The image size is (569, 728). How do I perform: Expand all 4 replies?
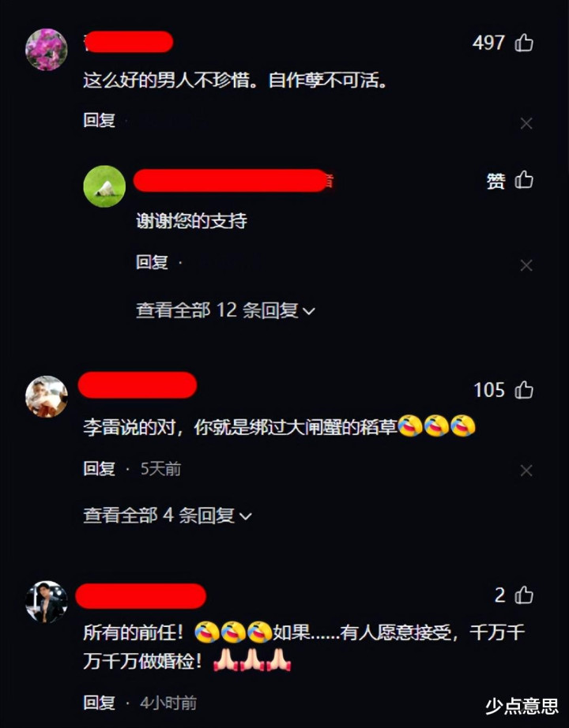168,516
